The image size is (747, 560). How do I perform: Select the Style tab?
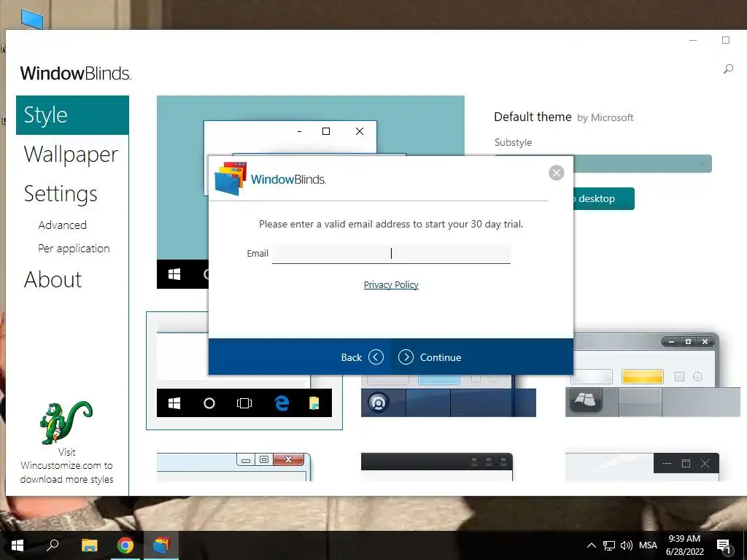tap(72, 115)
